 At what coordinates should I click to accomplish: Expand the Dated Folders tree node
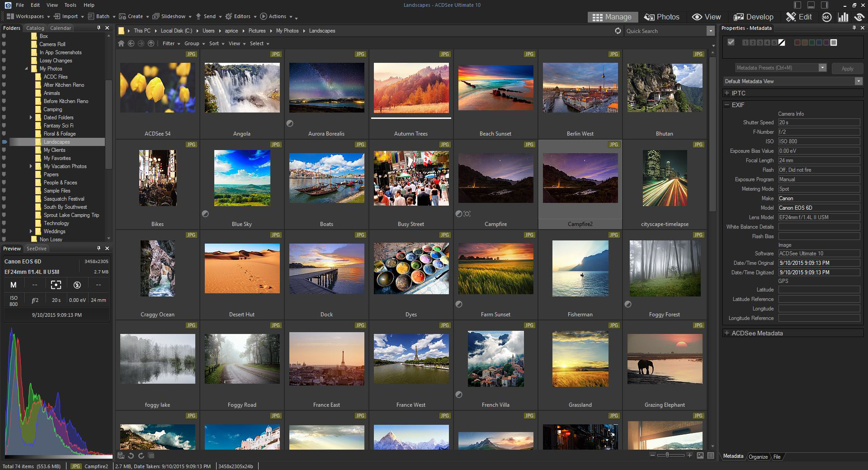(31, 117)
